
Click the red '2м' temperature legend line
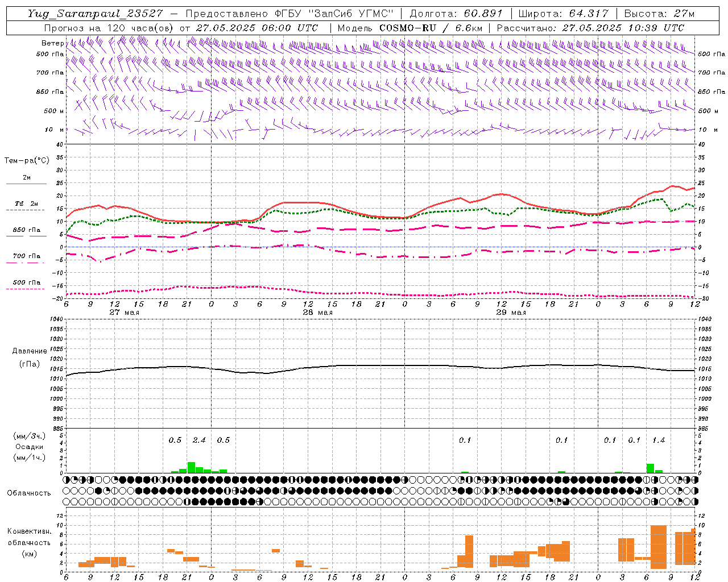click(26, 184)
